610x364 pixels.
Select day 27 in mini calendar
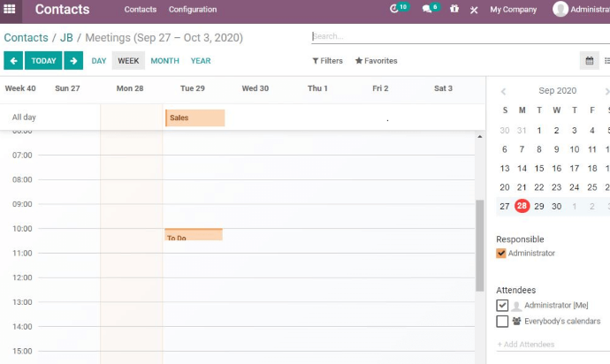pos(504,206)
